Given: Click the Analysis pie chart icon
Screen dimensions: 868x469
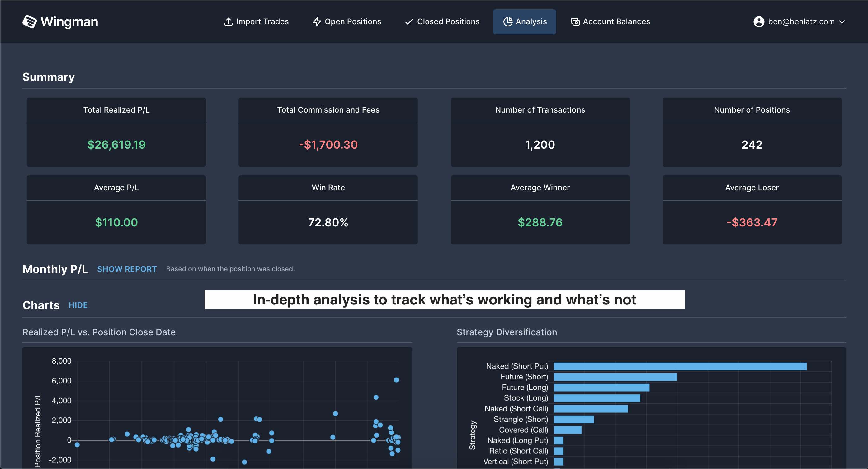Looking at the screenshot, I should pos(507,21).
